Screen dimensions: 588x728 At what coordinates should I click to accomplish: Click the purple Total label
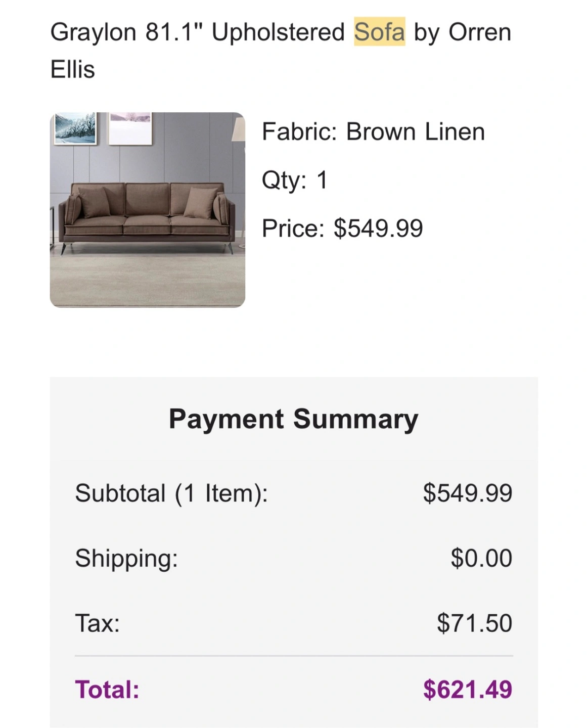point(107,690)
